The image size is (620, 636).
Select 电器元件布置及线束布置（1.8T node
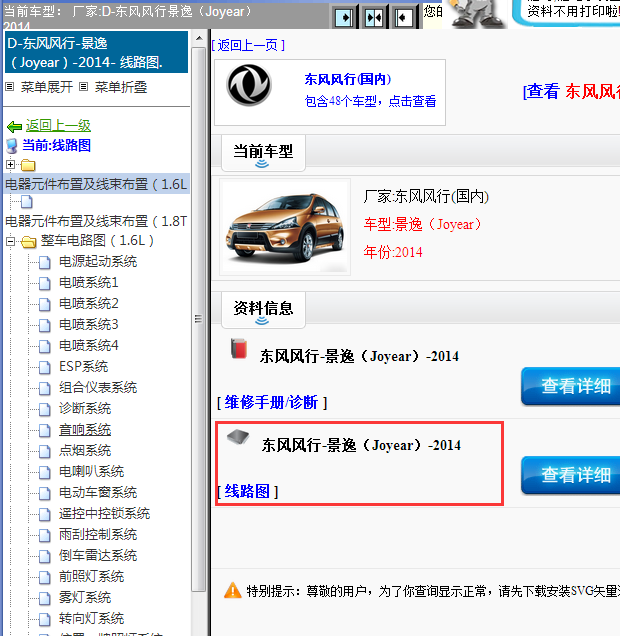[96, 221]
